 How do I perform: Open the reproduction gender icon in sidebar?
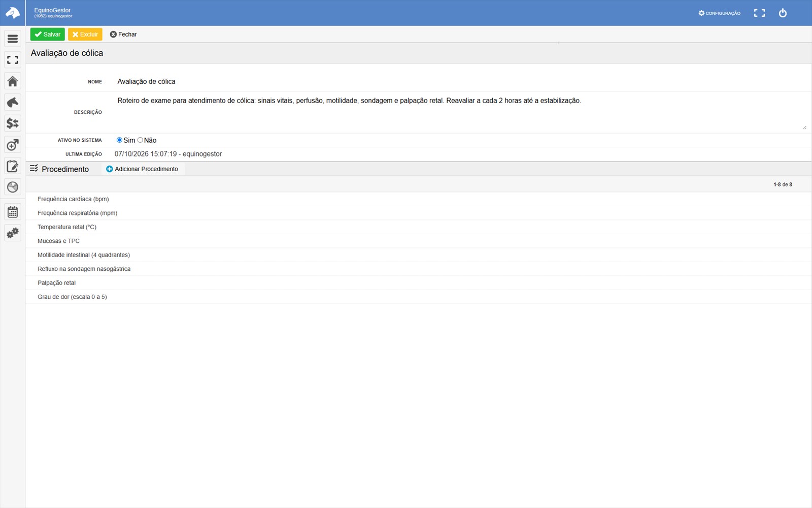(13, 145)
